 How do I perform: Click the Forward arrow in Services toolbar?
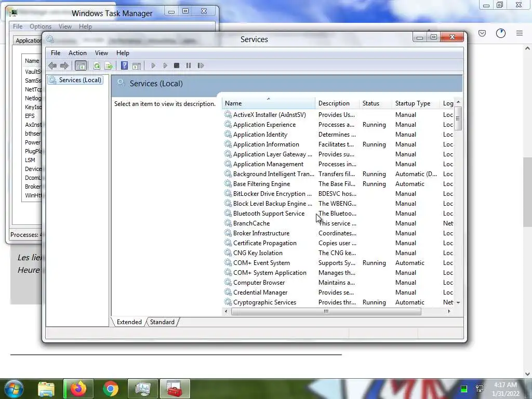coord(64,65)
